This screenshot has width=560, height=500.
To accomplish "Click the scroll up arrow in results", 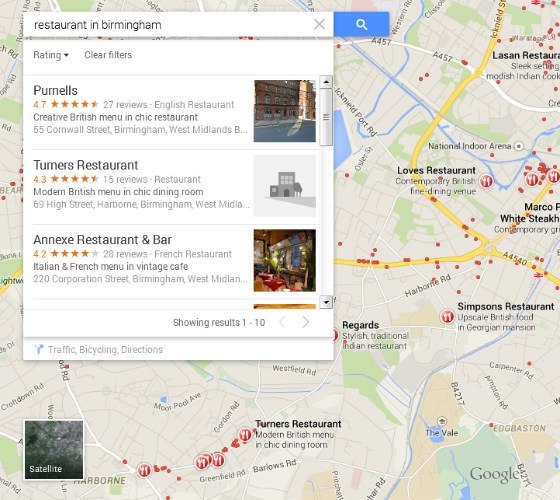I will (x=326, y=82).
